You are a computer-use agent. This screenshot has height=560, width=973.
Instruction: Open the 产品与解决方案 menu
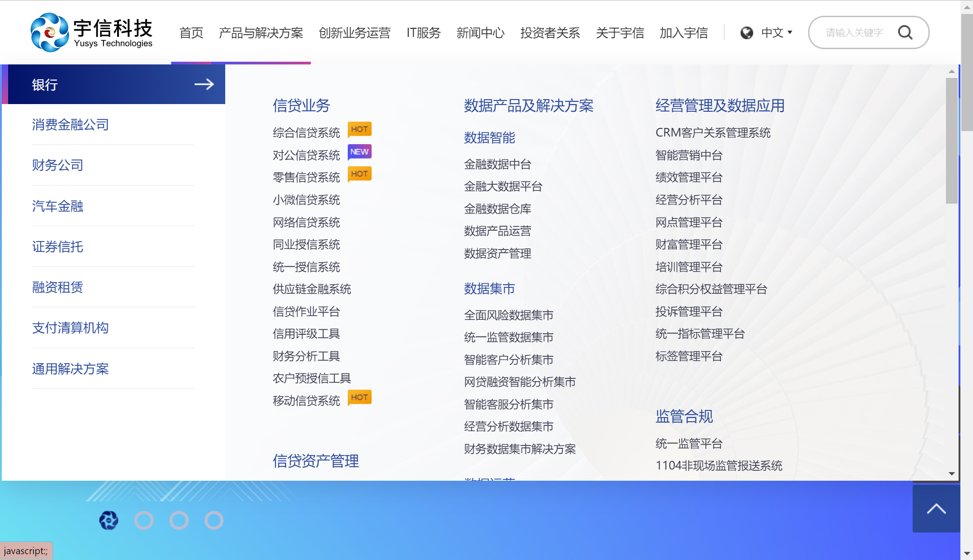[x=261, y=33]
